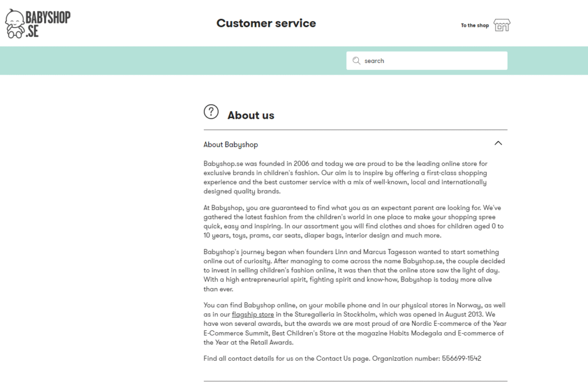This screenshot has width=588, height=386.
Task: Select the About Babyshop section title
Action: pos(231,145)
